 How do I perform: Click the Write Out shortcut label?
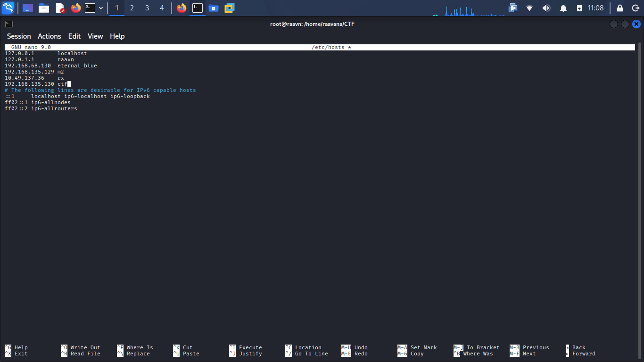coord(85,348)
